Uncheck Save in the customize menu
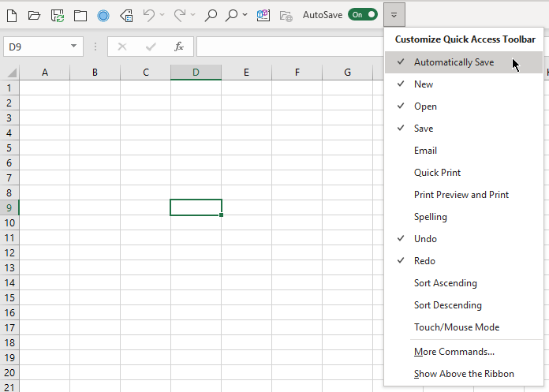The width and height of the screenshot is (549, 392). coord(464,129)
